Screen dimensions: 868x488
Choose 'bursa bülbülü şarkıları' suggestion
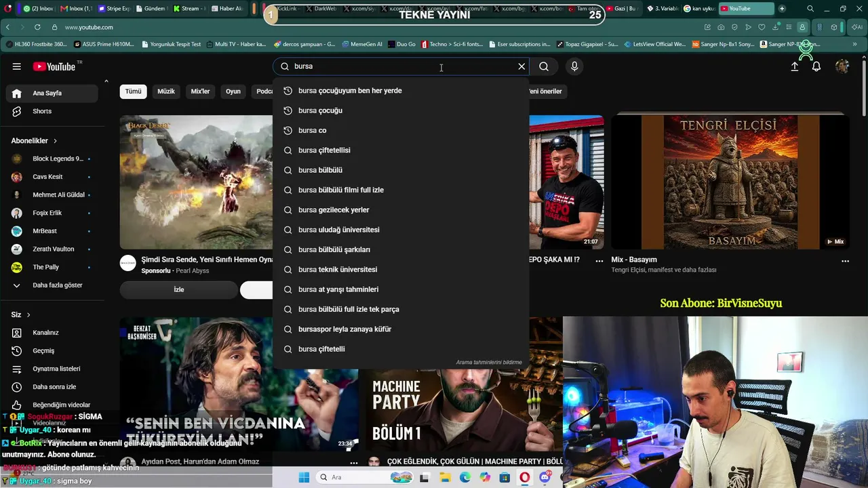coord(401,249)
